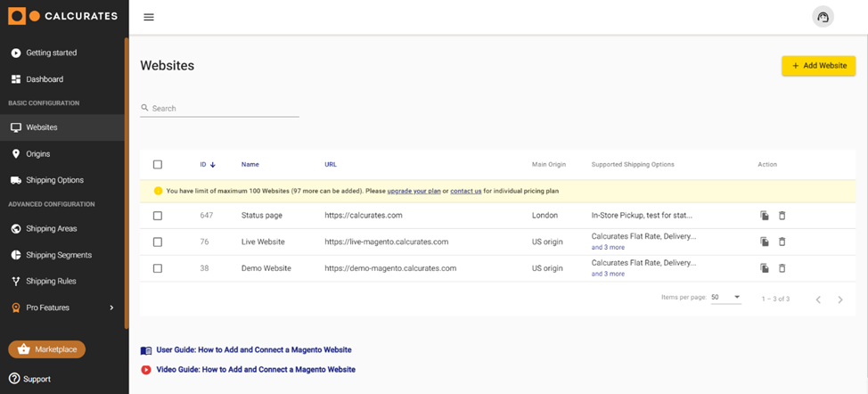The height and width of the screenshot is (394, 868).
Task: Duplicate the Demo Website entry
Action: 764,267
